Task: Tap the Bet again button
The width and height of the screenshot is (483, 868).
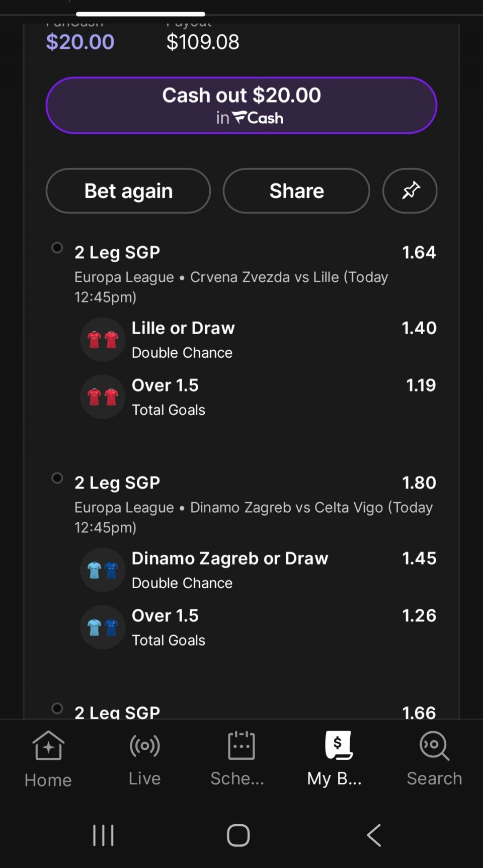Action: [128, 191]
